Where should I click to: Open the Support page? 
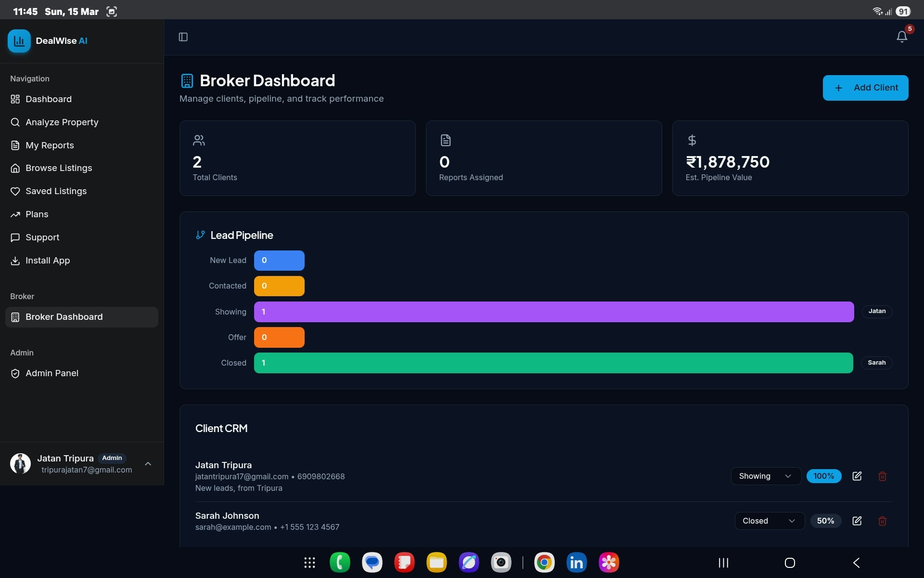[x=42, y=237]
